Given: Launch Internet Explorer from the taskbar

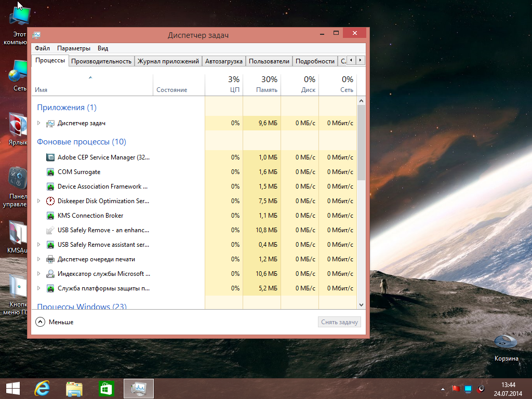Looking at the screenshot, I should (x=42, y=389).
